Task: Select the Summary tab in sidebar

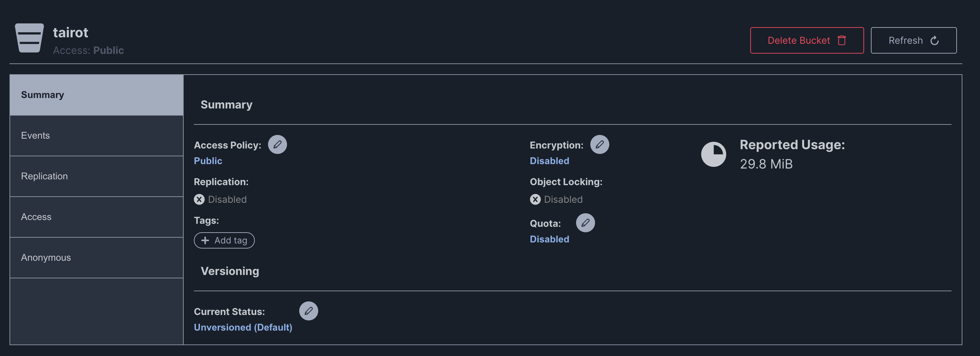Action: point(96,95)
